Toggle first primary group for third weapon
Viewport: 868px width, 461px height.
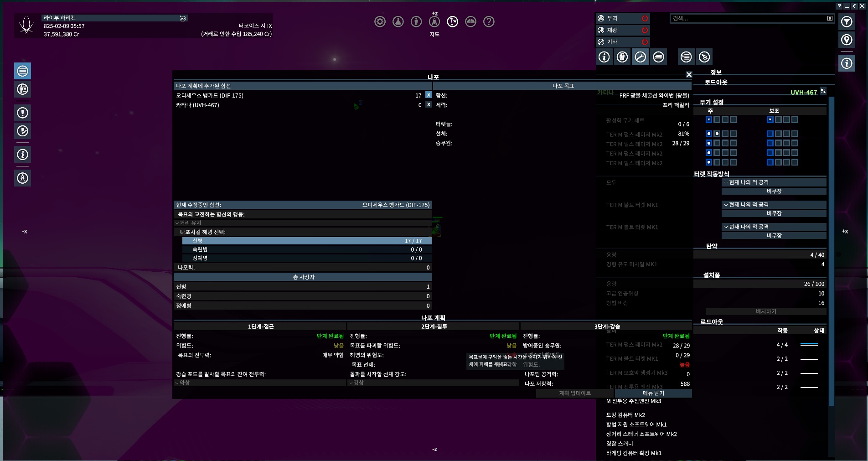(709, 153)
